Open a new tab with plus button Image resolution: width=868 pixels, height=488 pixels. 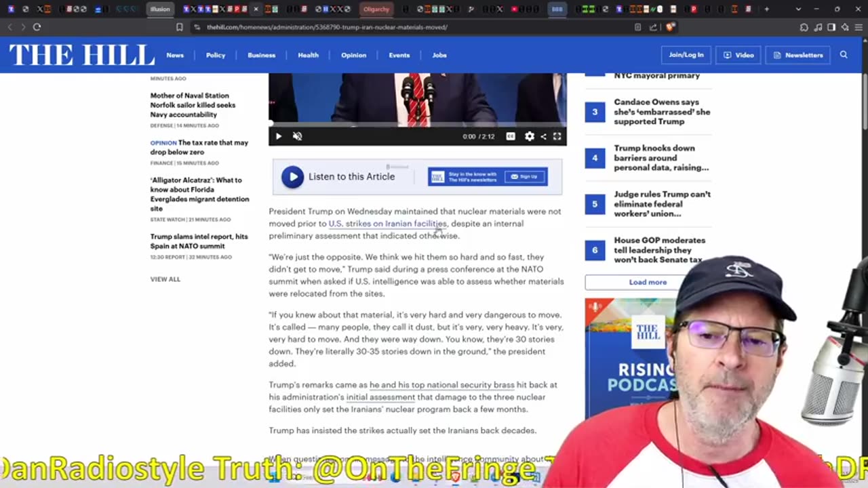[767, 9]
